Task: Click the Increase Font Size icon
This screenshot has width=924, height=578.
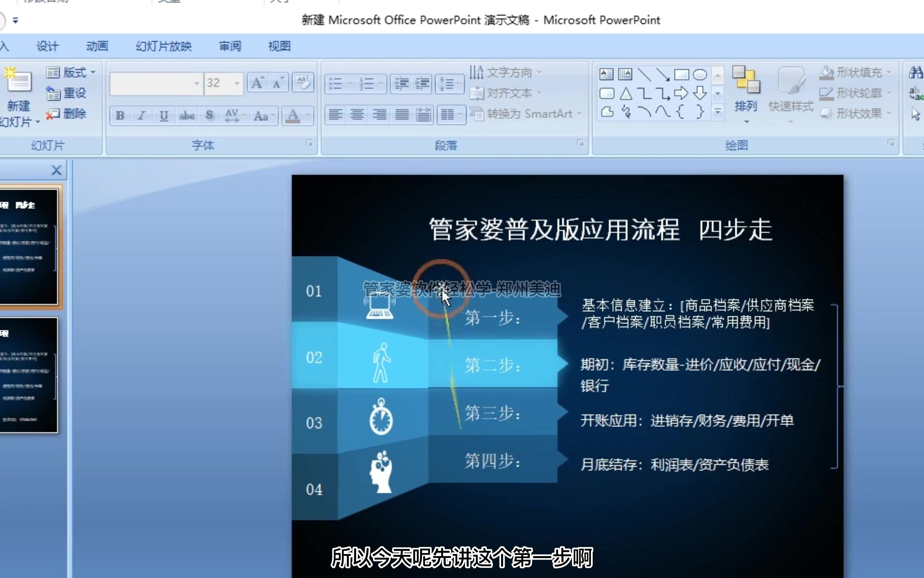Action: (x=258, y=83)
